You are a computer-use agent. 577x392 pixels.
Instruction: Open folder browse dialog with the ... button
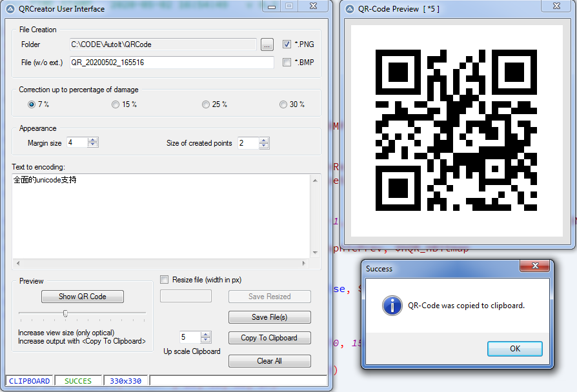point(267,44)
